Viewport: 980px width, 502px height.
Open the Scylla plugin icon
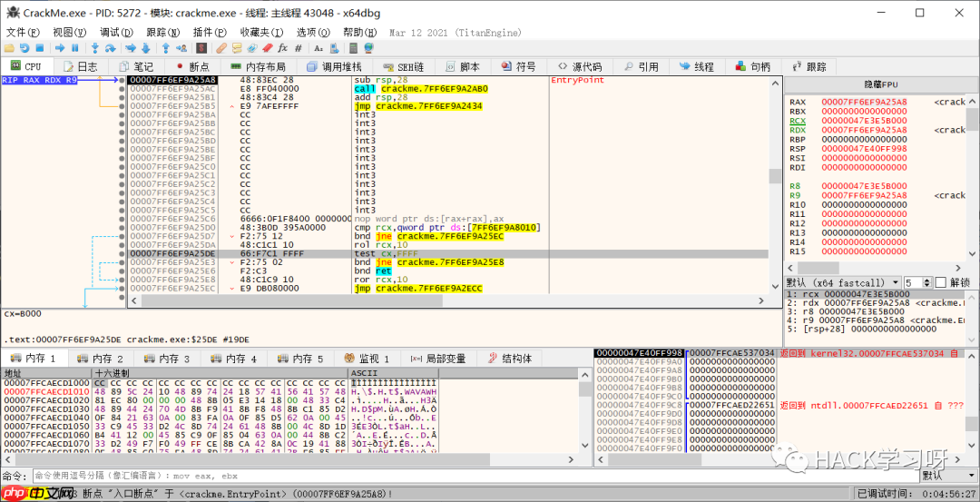point(201,48)
